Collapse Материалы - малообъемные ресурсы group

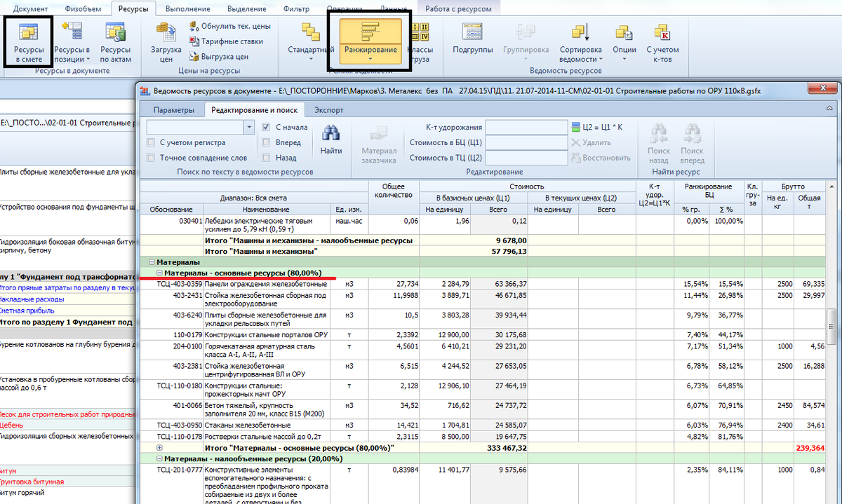click(159, 458)
